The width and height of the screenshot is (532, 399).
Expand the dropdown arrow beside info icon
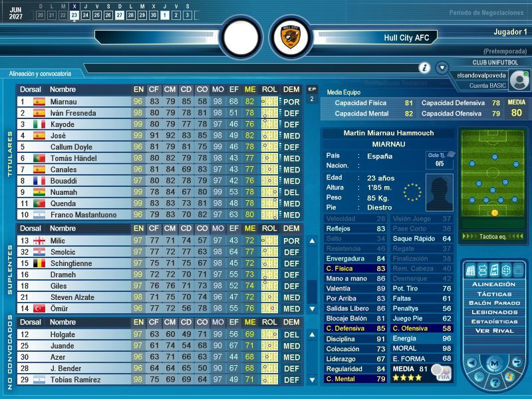(x=442, y=68)
